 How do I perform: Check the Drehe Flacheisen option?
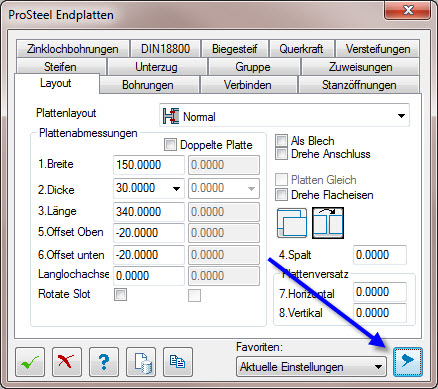[281, 195]
